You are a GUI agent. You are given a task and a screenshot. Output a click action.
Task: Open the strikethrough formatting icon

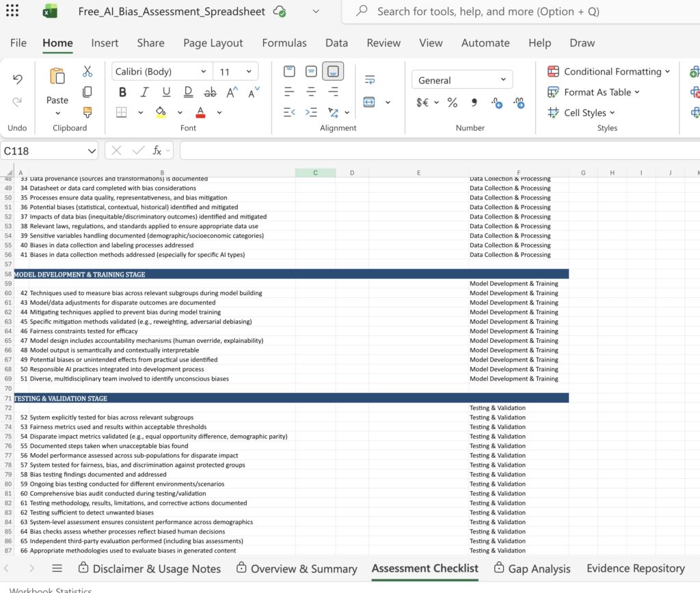pos(208,93)
